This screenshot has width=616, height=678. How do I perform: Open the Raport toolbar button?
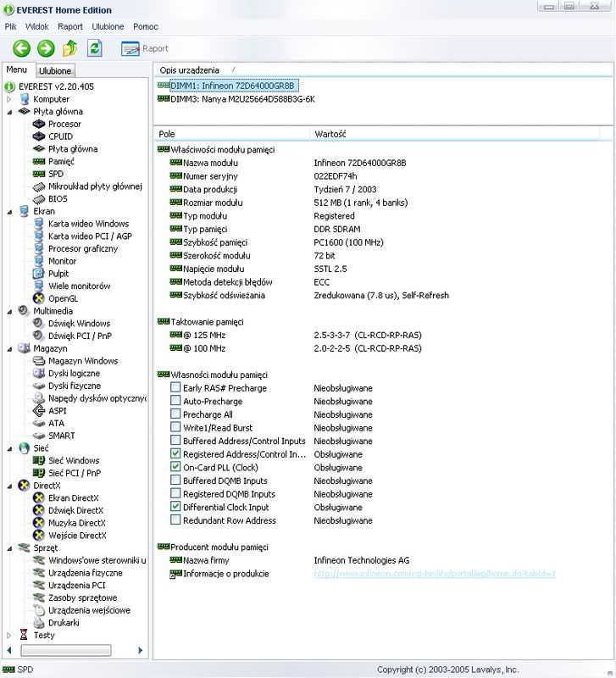coord(145,48)
